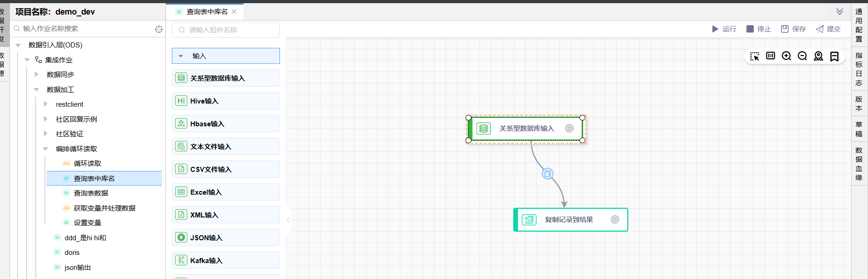The width and height of the screenshot is (868, 279).
Task: Click the bookmark icon in canvas toolbar
Action: tap(834, 56)
